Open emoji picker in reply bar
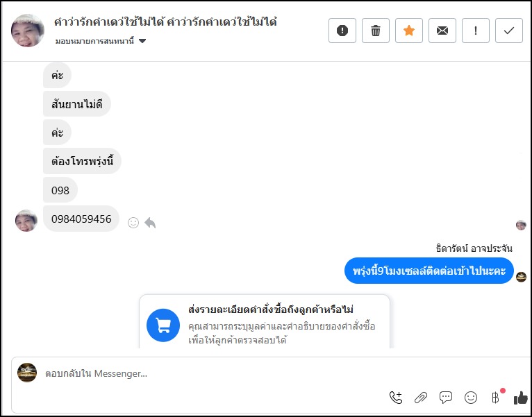The width and height of the screenshot is (532, 417). pos(471,398)
